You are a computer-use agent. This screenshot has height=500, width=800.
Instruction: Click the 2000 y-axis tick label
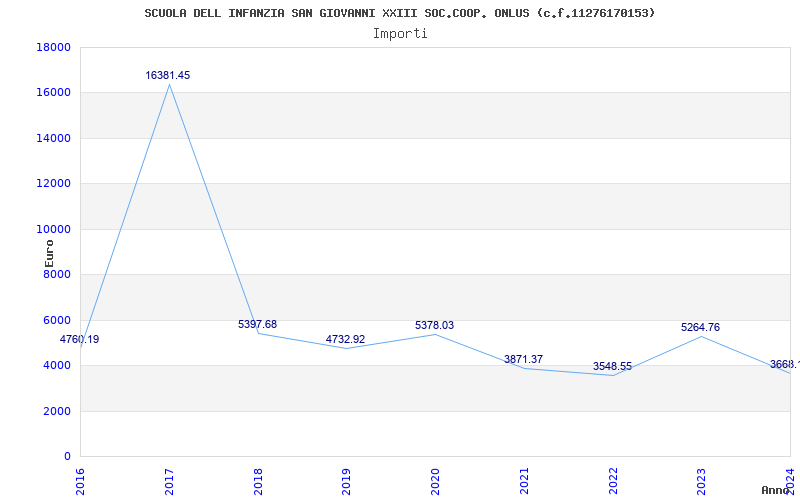[57, 411]
